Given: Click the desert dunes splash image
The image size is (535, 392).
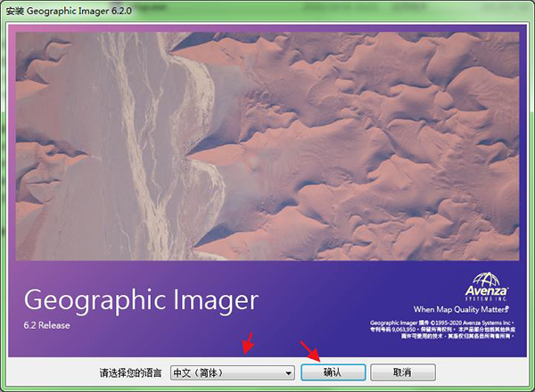Looking at the screenshot, I should tap(267, 146).
